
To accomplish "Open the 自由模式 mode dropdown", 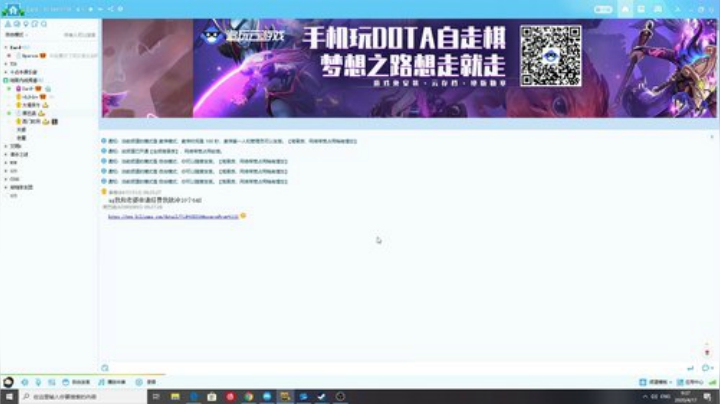I will (17, 35).
